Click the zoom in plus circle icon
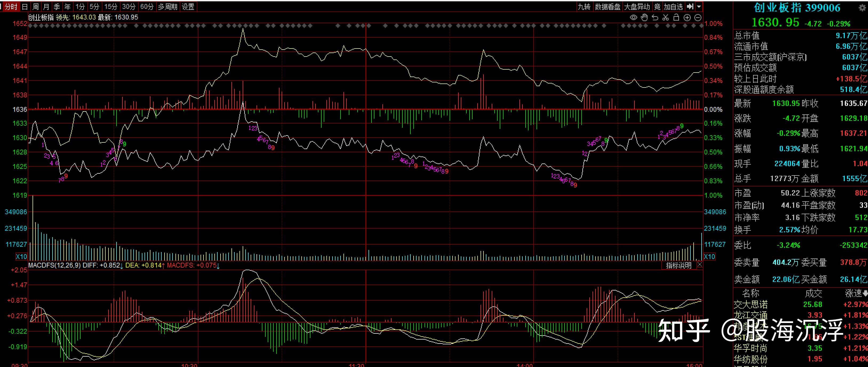Screen dimensions: 868x367 click(687, 18)
